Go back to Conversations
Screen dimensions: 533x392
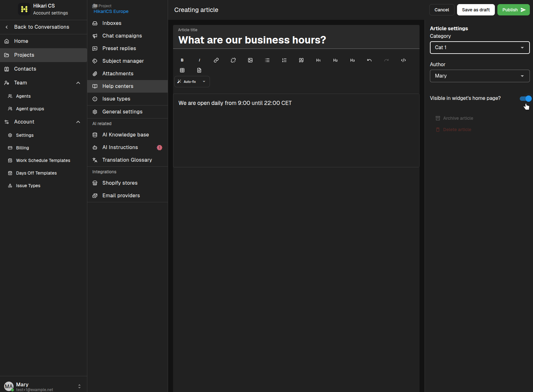point(43,27)
